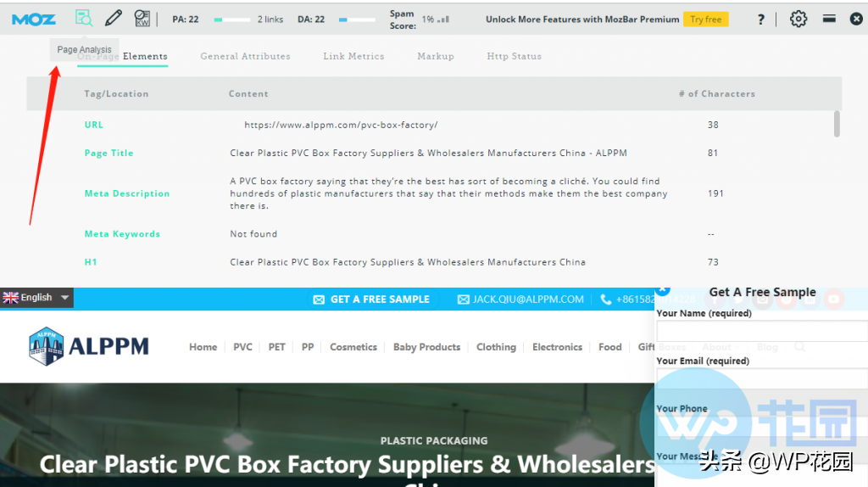The image size is (868, 487).
Task: Click the Page Title row label
Action: tap(108, 153)
